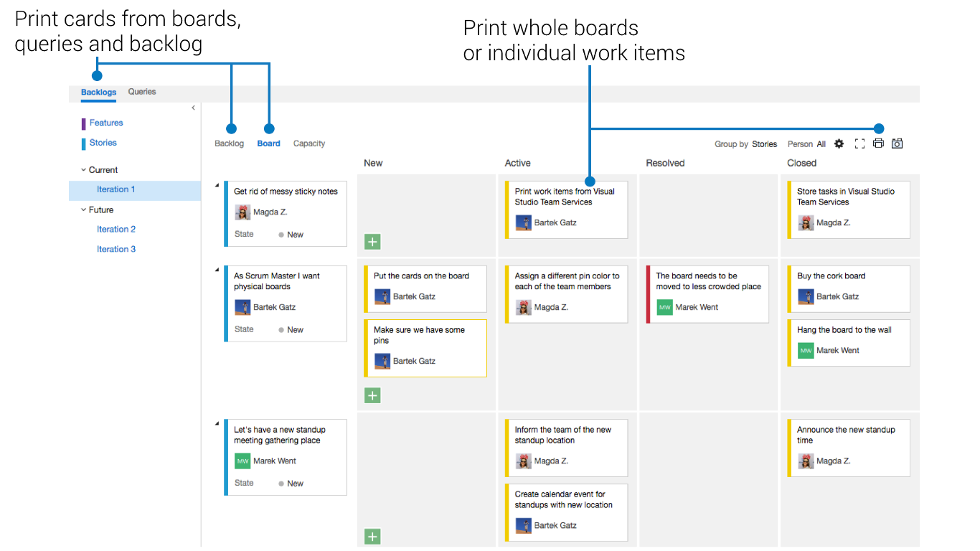Click blue color bar beside Stories

pos(83,143)
